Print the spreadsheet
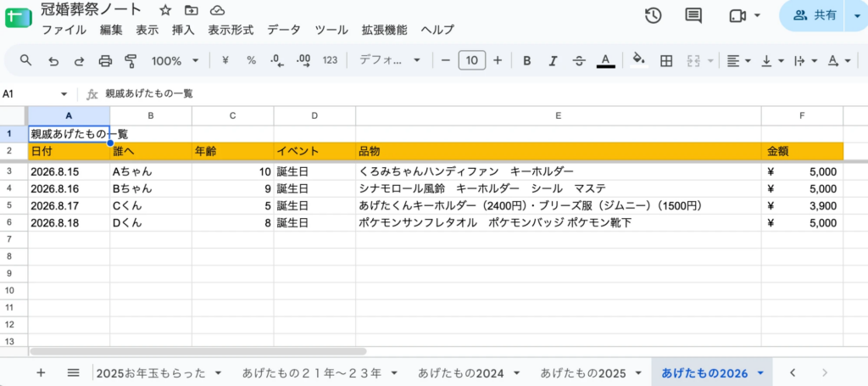Screen dimensions: 868x386 pos(105,61)
